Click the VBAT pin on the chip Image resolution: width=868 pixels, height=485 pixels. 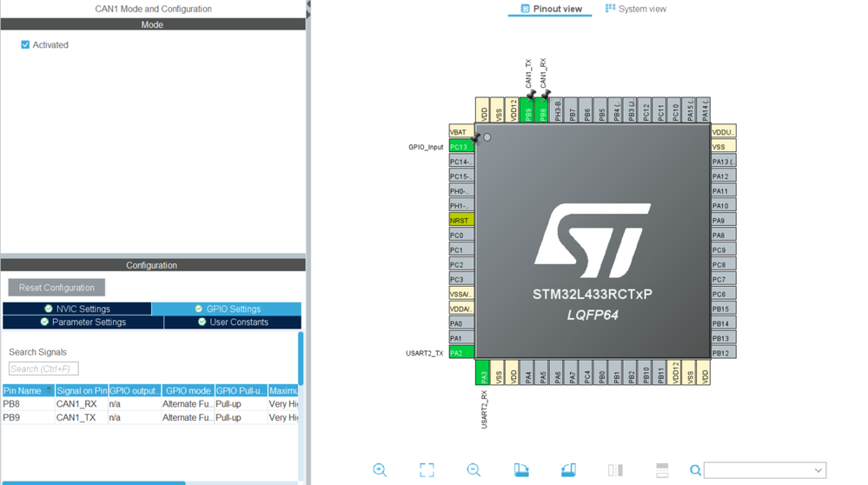tap(461, 132)
